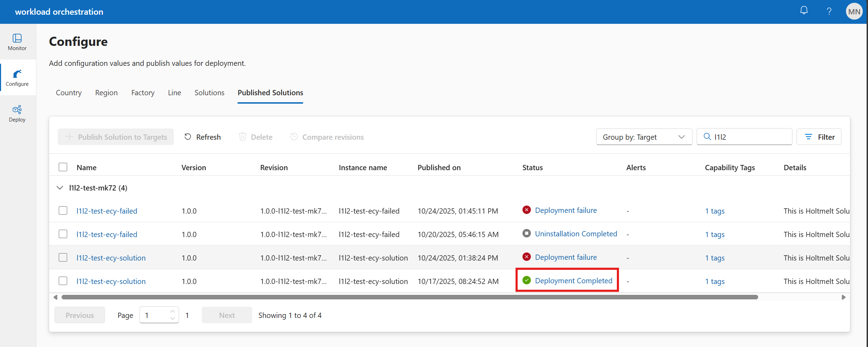Open 1 tags link in first row

[x=714, y=211]
